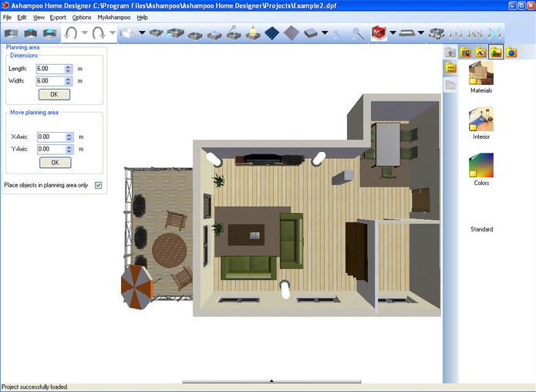This screenshot has width=536, height=392.
Task: Click the blue solar panel icon
Action: [x=272, y=33]
